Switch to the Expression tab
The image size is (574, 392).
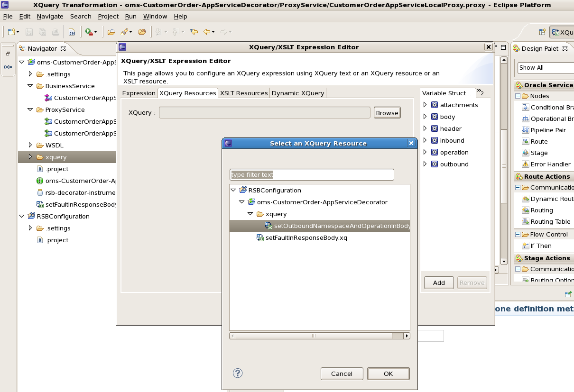(x=139, y=93)
